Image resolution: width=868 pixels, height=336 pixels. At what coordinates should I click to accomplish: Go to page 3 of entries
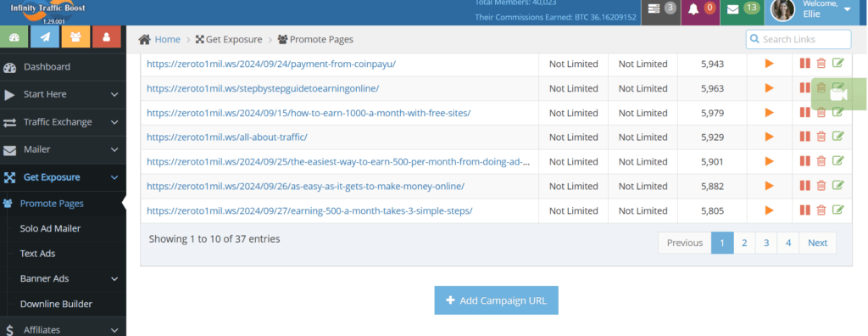(766, 243)
